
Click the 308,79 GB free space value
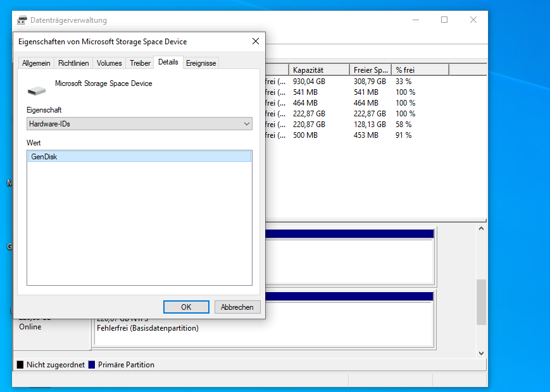click(370, 82)
